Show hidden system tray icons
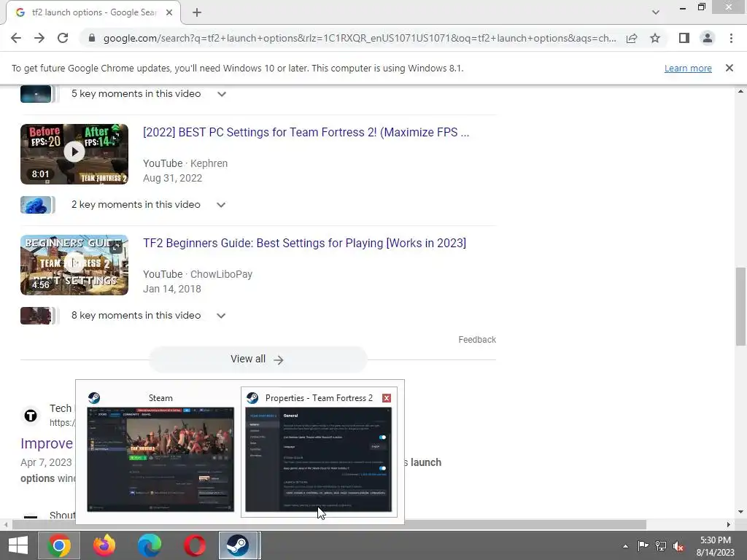The height and width of the screenshot is (560, 747). coord(625,546)
